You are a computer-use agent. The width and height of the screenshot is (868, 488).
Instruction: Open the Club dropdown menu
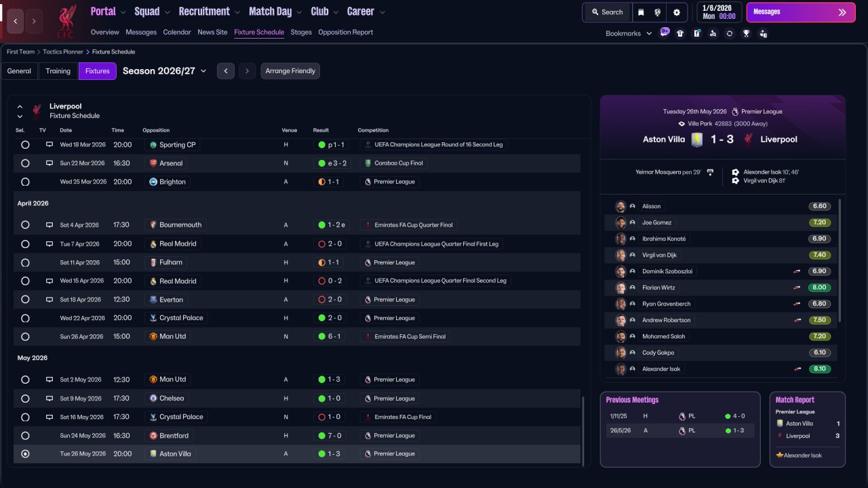click(x=324, y=12)
